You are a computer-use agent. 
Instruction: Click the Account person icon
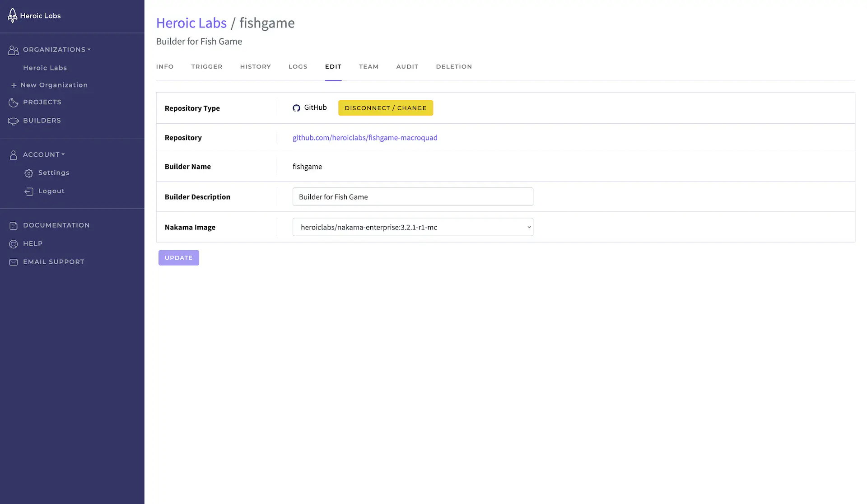(14, 155)
